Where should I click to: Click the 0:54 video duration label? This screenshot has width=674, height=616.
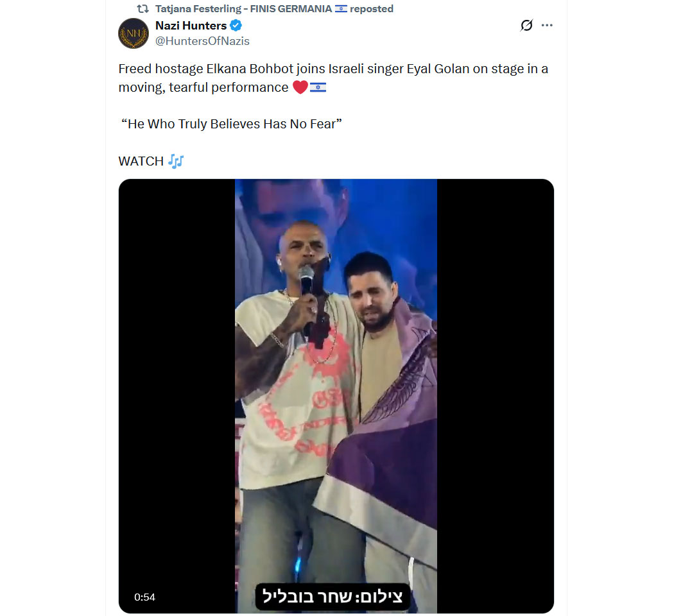pyautogui.click(x=144, y=597)
